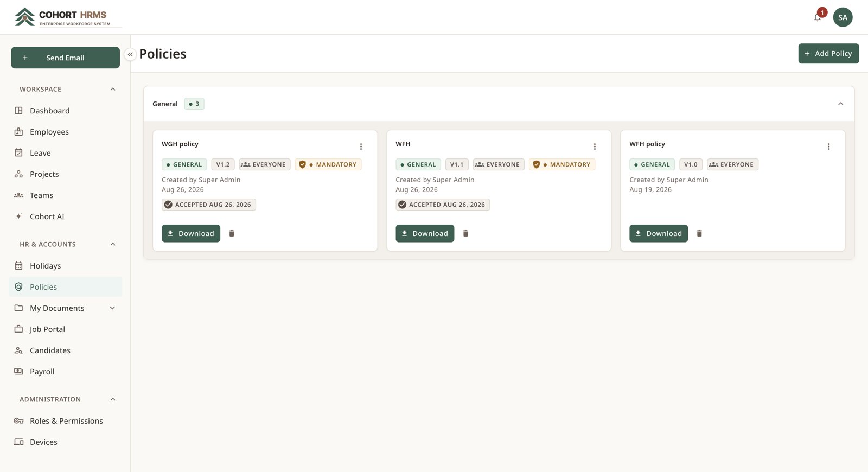Click the Roles & Permissions key icon

click(18, 421)
